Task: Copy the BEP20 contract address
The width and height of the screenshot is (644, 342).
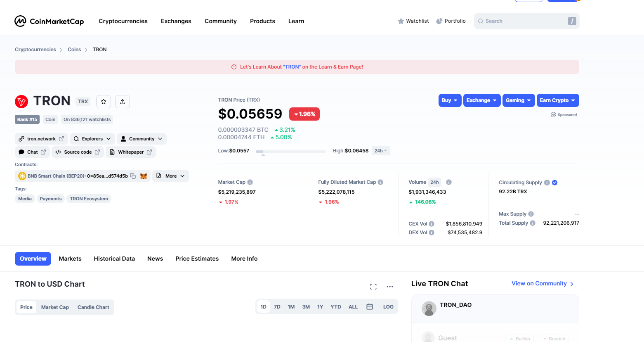Action: pos(133,176)
